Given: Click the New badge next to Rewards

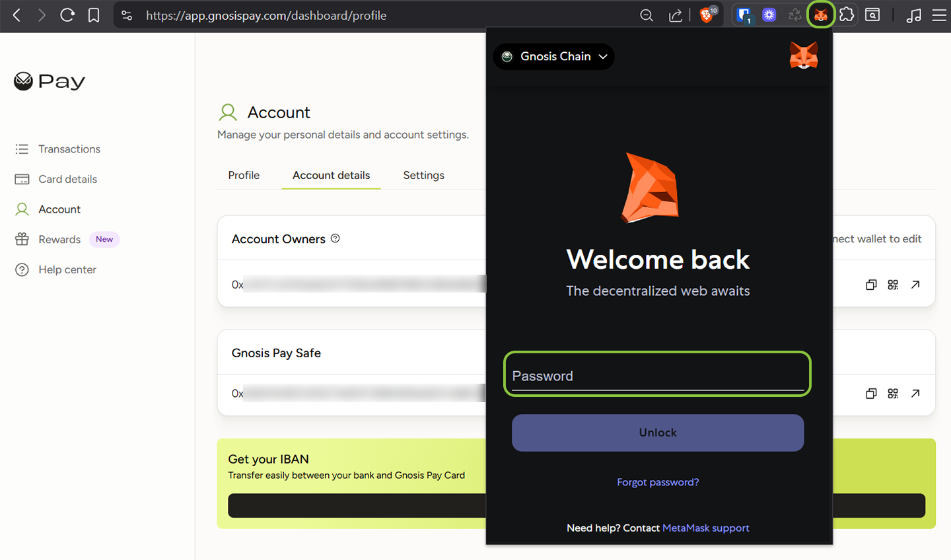Looking at the screenshot, I should click(104, 239).
